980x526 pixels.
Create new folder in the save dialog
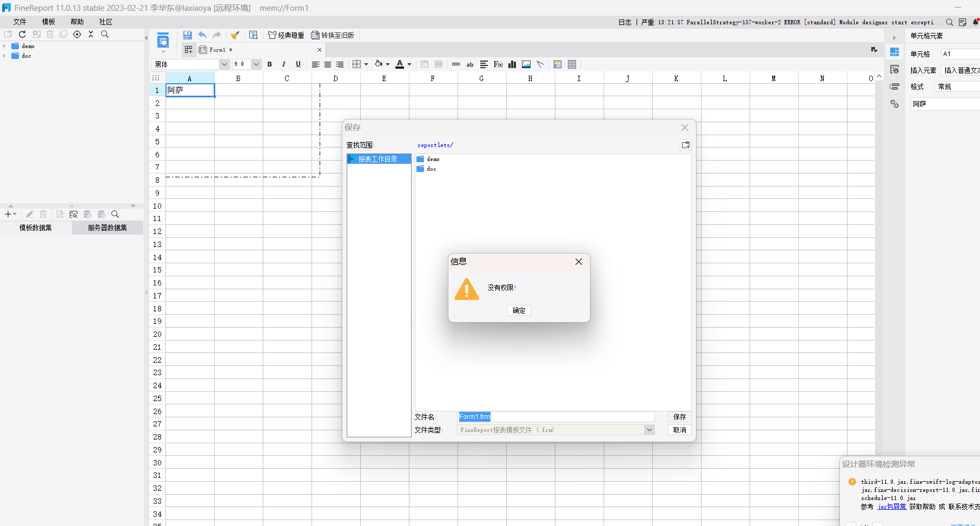[685, 145]
